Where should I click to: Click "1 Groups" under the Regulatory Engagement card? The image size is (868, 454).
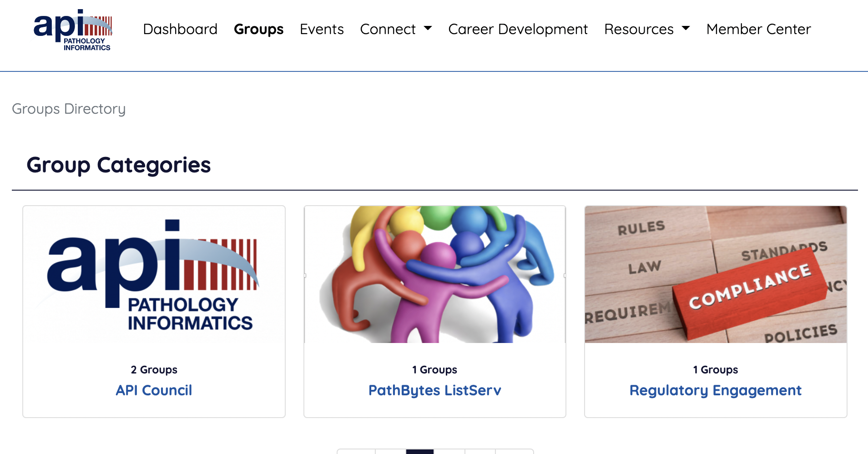pos(716,370)
